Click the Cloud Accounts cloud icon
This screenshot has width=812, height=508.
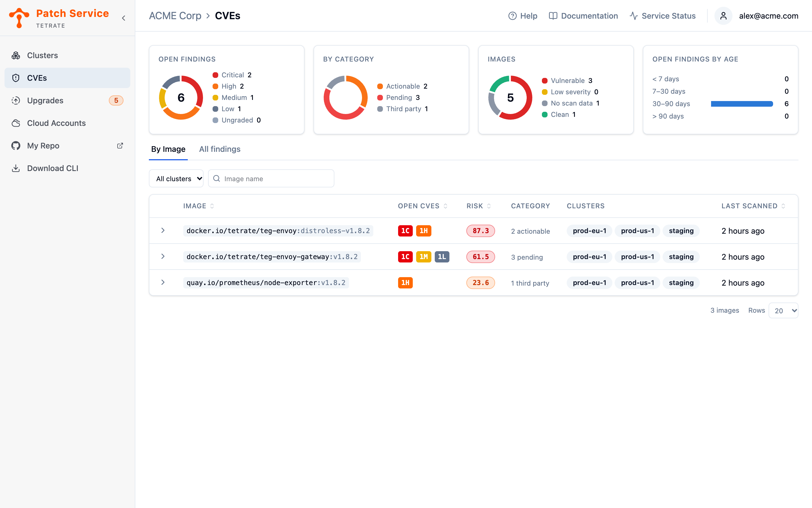click(x=16, y=123)
